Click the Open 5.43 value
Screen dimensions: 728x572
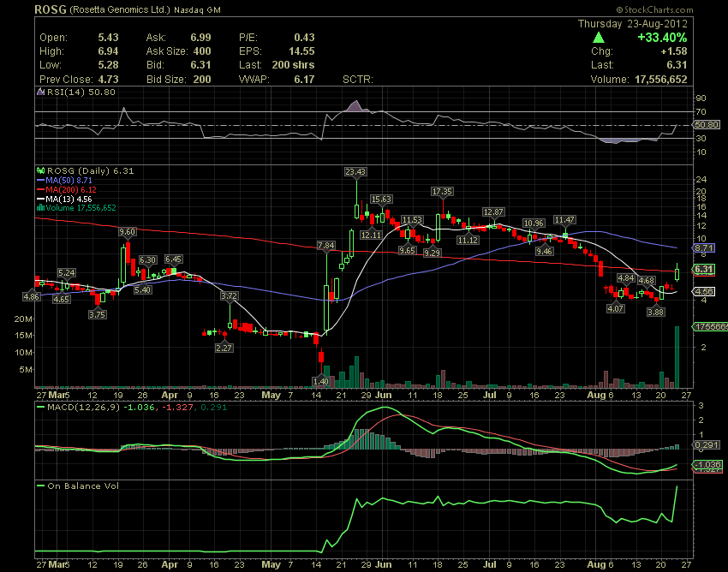(x=108, y=37)
